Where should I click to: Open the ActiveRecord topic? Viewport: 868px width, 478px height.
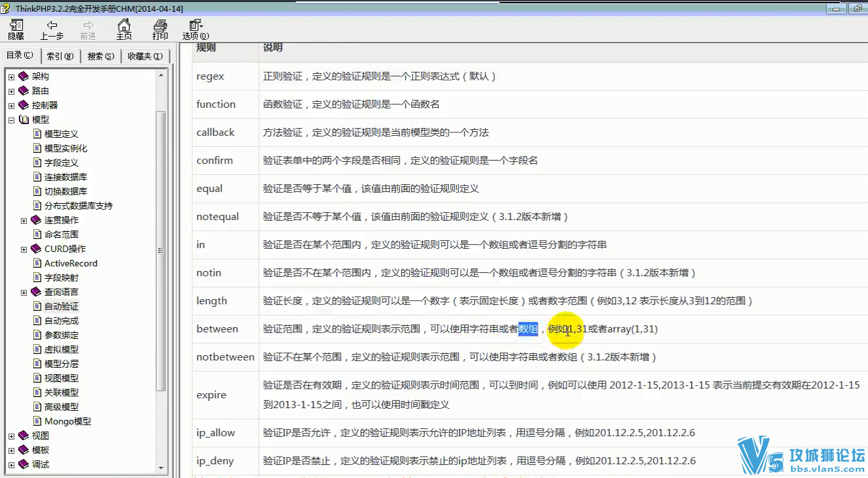click(71, 263)
